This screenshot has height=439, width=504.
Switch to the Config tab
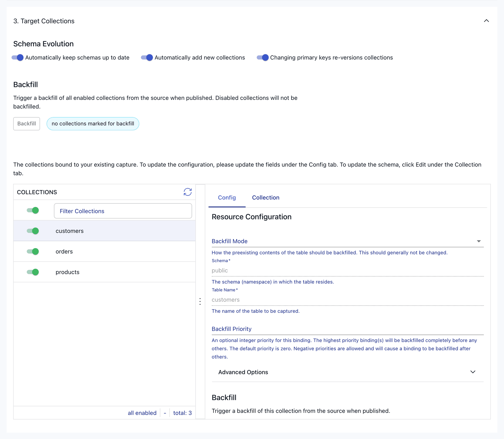pyautogui.click(x=227, y=197)
